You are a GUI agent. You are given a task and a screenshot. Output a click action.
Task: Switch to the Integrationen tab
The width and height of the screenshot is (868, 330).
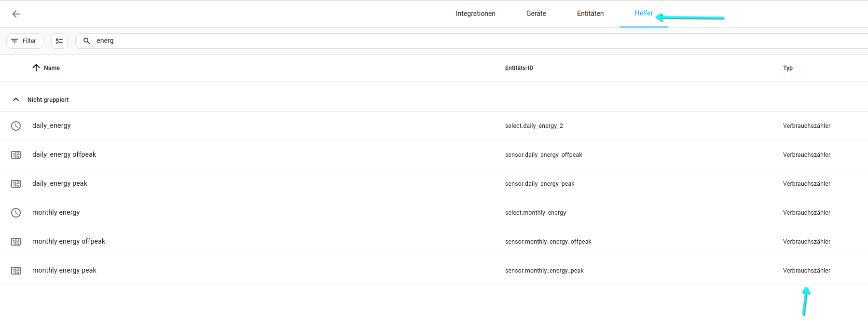tap(475, 14)
